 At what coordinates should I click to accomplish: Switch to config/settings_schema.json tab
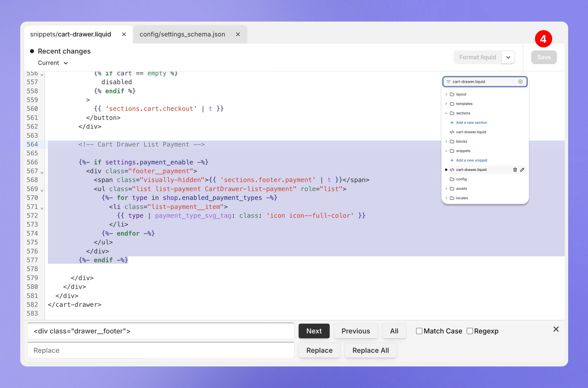(x=182, y=34)
